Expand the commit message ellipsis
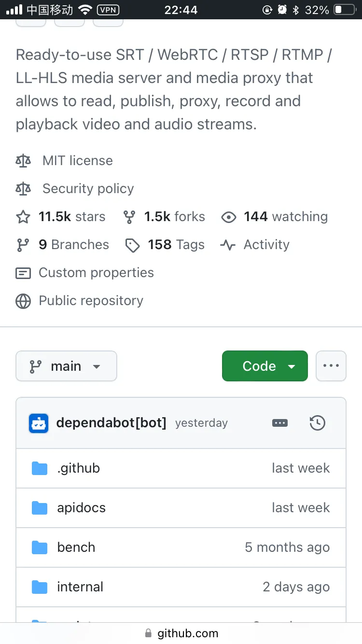 pyautogui.click(x=280, y=423)
